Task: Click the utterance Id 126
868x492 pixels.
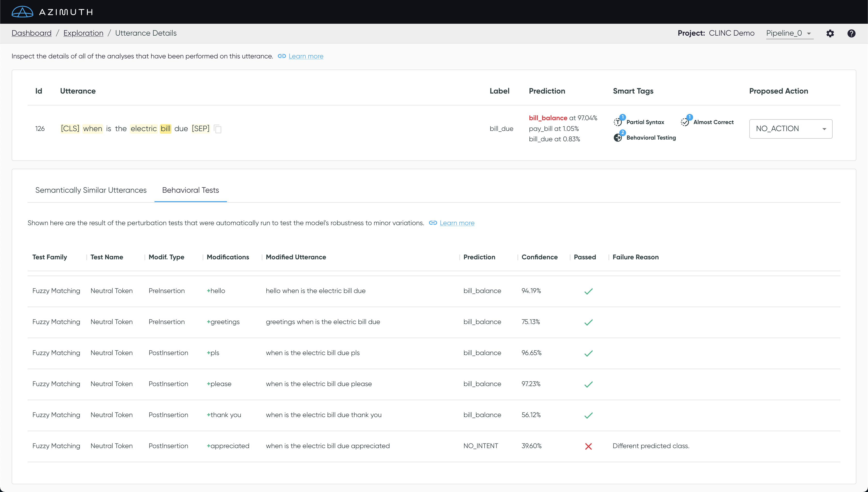Action: (40, 128)
